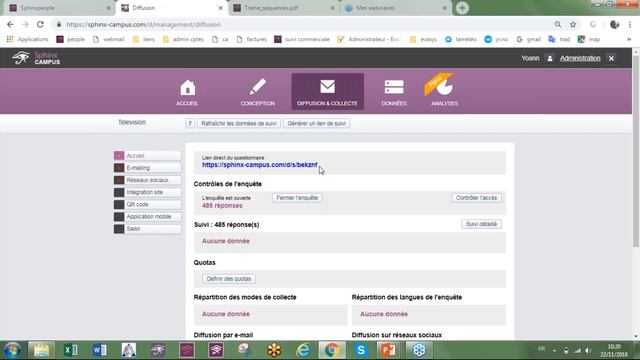640x360 pixels.
Task: Open the webmail bookmark
Action: tap(109, 39)
